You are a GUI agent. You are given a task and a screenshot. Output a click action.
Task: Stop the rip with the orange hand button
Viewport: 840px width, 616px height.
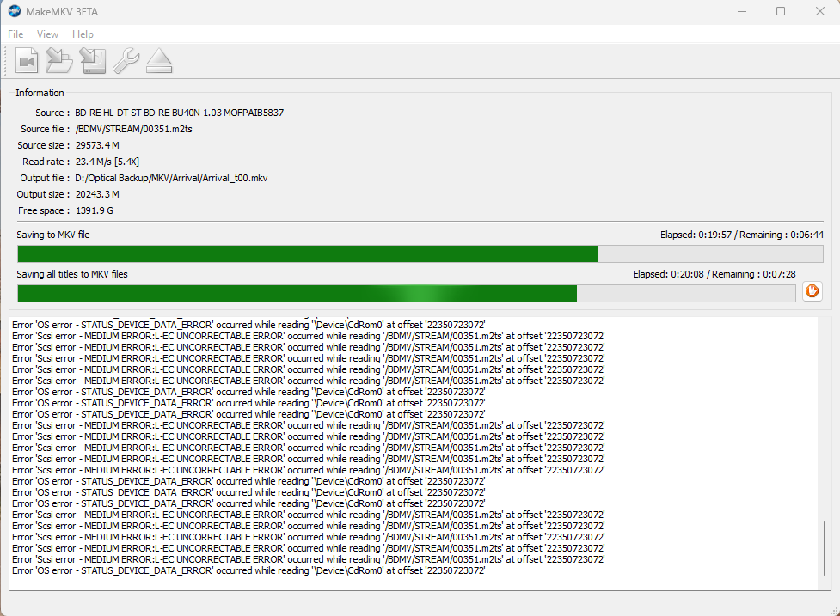pos(812,292)
